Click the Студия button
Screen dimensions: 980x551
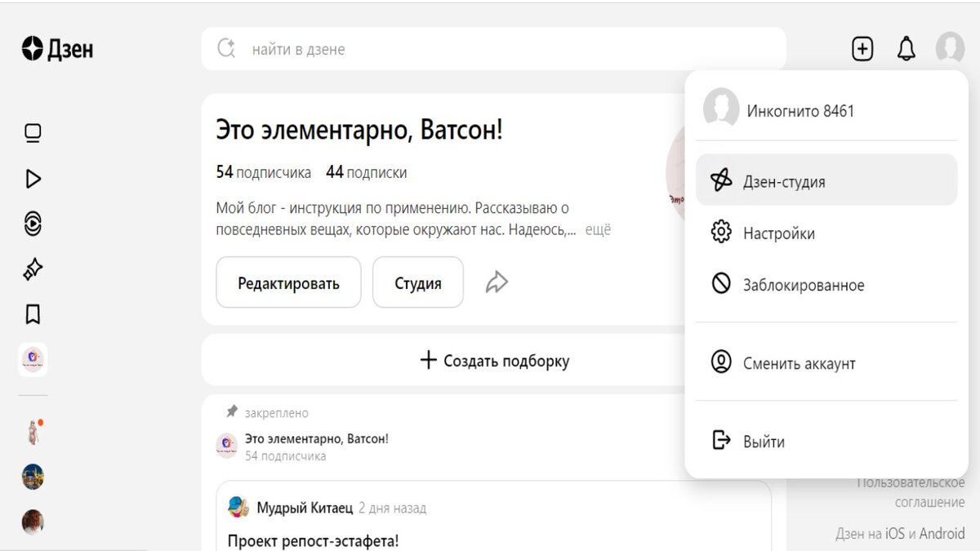click(x=418, y=283)
